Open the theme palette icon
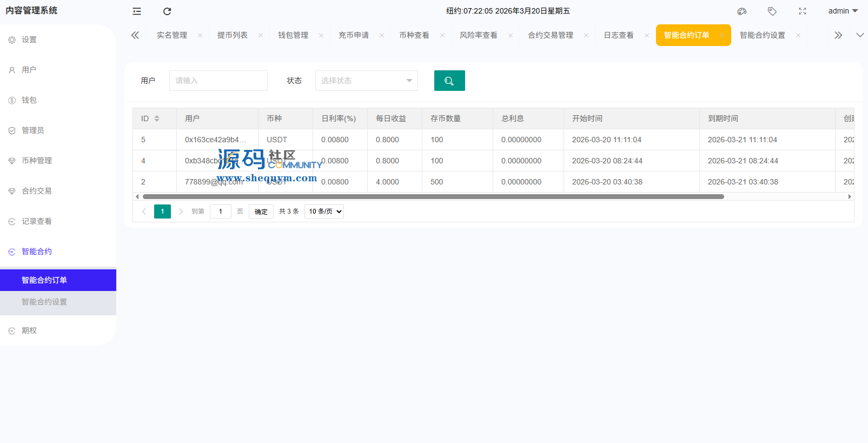The width and height of the screenshot is (868, 443). click(x=742, y=11)
